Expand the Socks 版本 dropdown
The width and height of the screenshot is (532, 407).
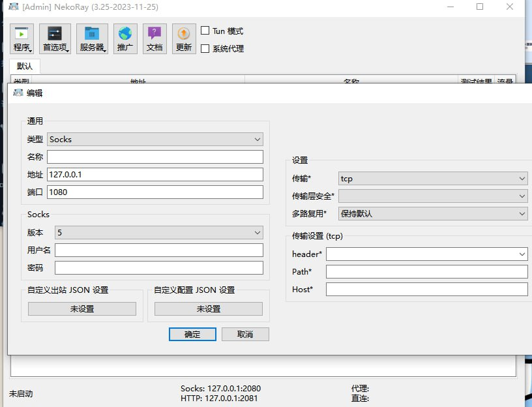click(x=159, y=232)
